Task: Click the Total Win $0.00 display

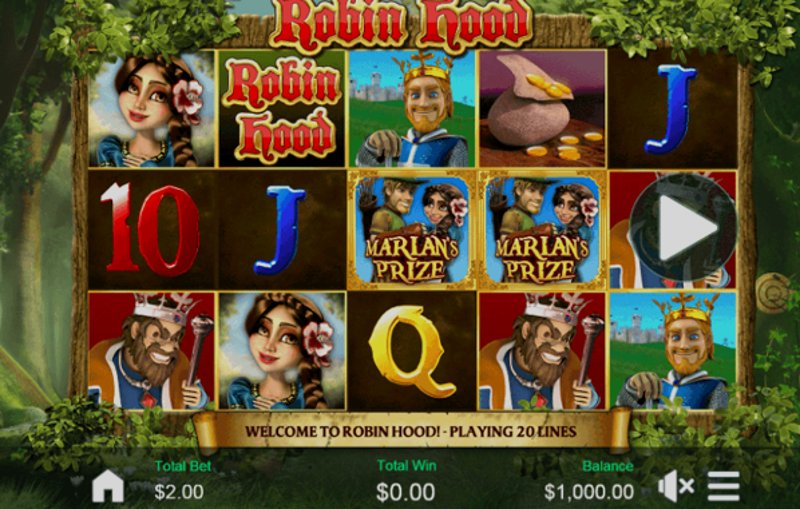Action: (406, 492)
